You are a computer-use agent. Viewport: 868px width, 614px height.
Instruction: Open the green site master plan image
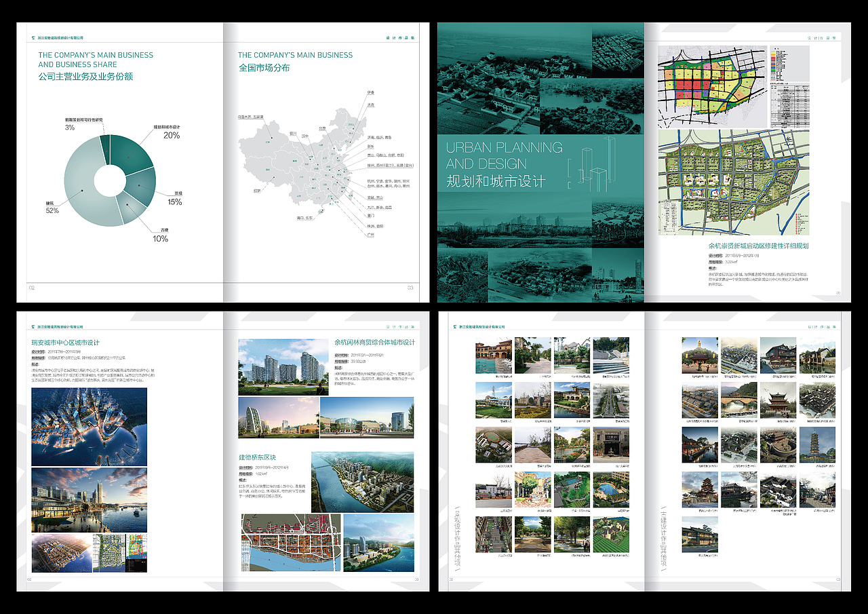734,182
